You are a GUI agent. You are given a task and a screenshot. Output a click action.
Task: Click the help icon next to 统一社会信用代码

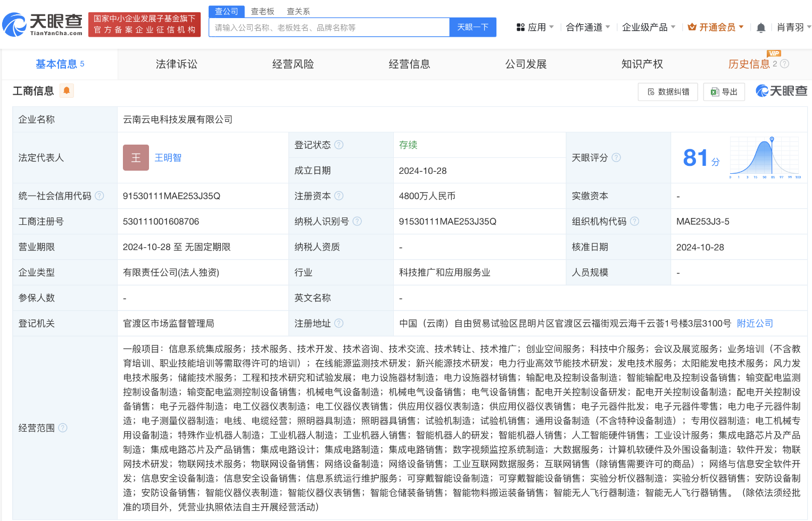click(100, 196)
